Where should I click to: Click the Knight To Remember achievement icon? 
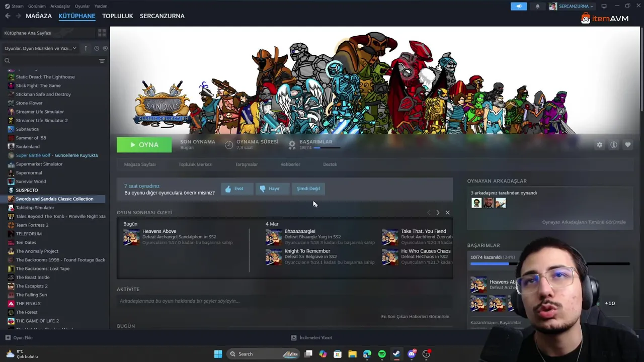click(274, 257)
